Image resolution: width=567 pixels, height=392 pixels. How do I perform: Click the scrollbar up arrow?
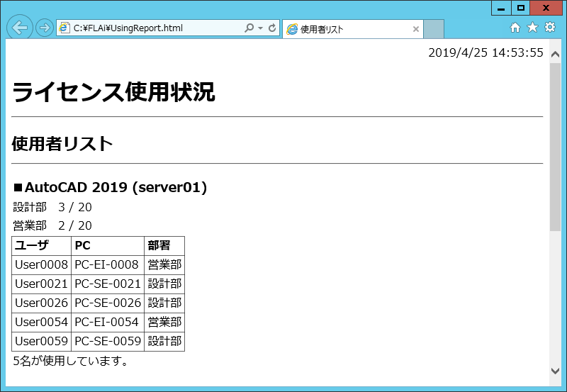(555, 55)
